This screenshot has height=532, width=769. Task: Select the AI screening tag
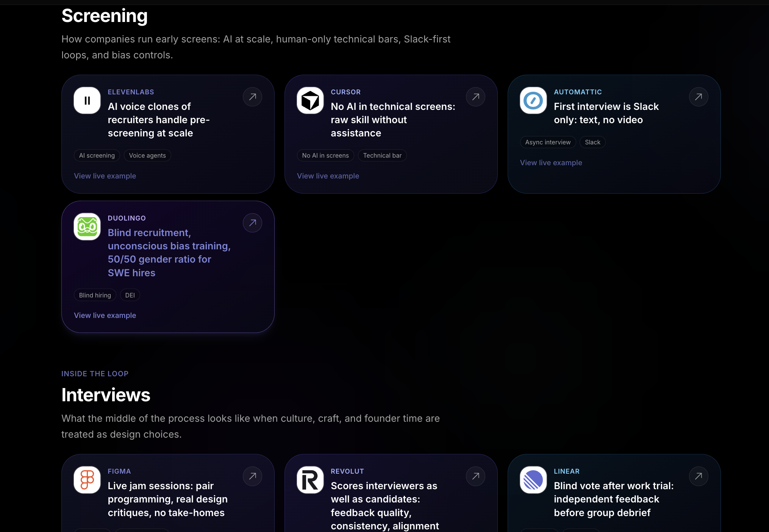[x=97, y=155]
